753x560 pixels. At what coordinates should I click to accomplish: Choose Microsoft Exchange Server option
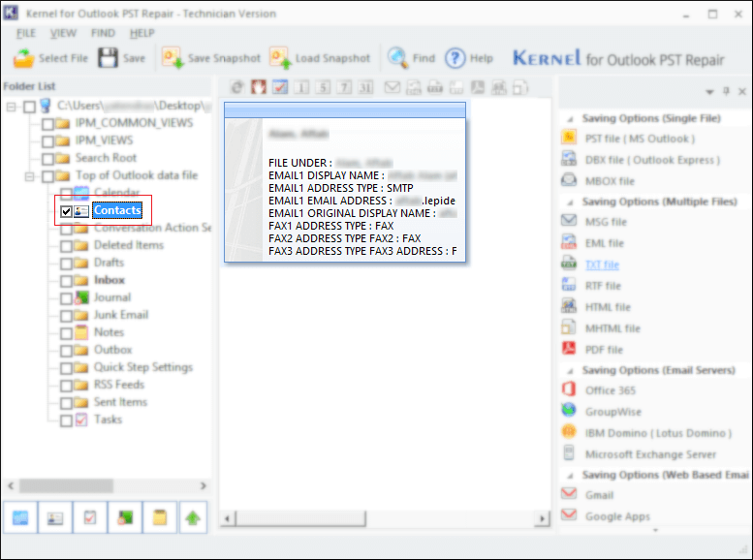coord(650,454)
